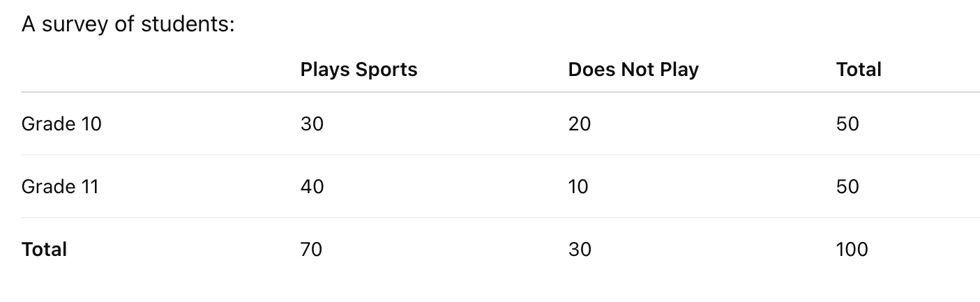
Task: Select Grade 11 row total 50
Action: [x=847, y=187]
